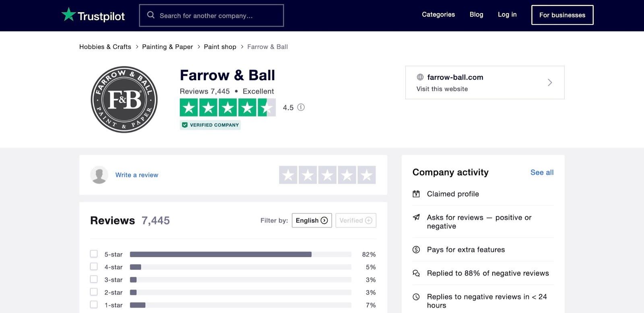This screenshot has width=644, height=313.
Task: Click the user avatar icon
Action: coord(99,175)
